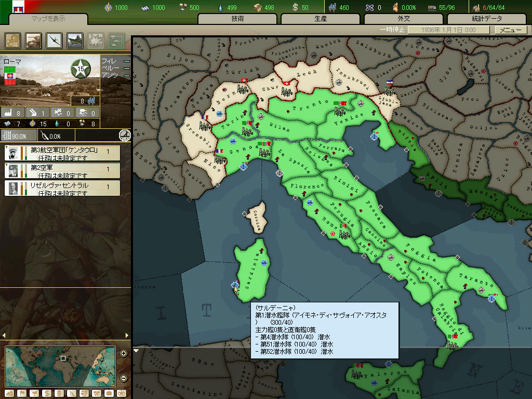Image resolution: width=532 pixels, height=399 pixels.
Task: Click the manpower soldiers icon showing 8
Action: [91, 101]
